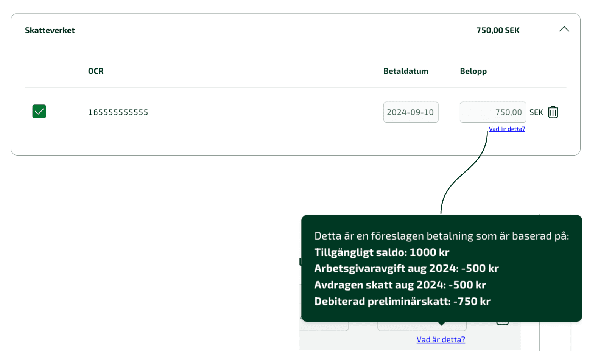This screenshot has width=598, height=364.
Task: Select the Belopp column header
Action: (x=473, y=71)
